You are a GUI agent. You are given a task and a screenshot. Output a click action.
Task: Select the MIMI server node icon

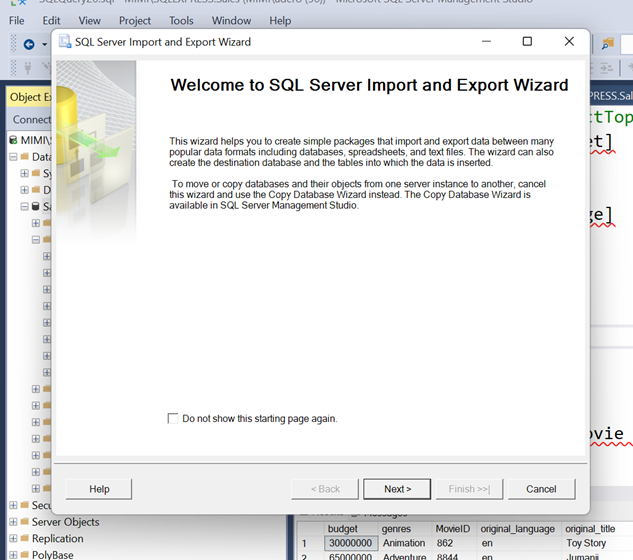[13, 140]
